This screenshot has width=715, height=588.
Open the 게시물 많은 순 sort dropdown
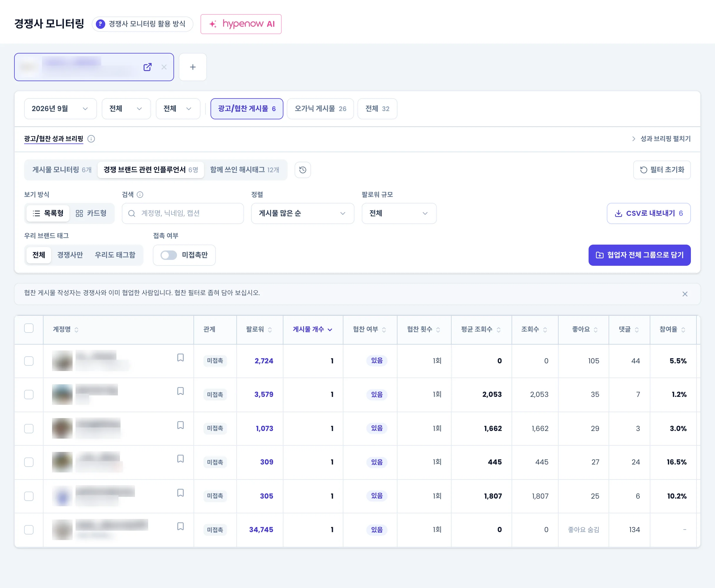(x=303, y=213)
